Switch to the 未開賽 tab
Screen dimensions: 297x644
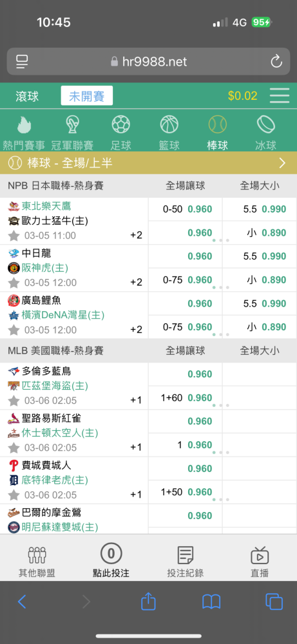pyautogui.click(x=87, y=96)
